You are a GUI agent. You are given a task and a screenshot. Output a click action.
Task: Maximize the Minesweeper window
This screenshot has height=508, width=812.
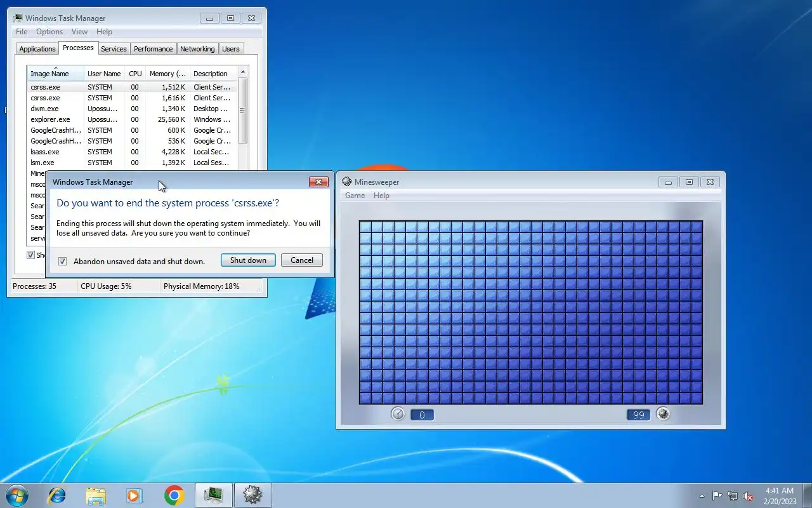689,182
